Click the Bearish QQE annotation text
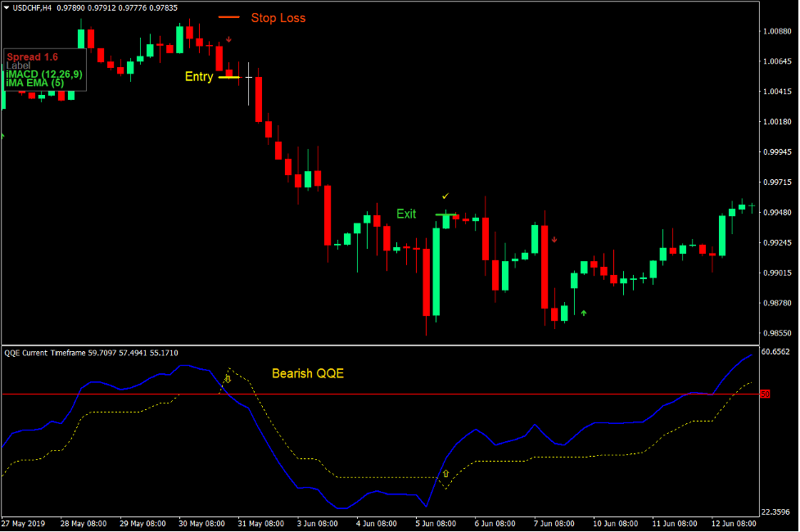The image size is (800, 532). [x=308, y=373]
